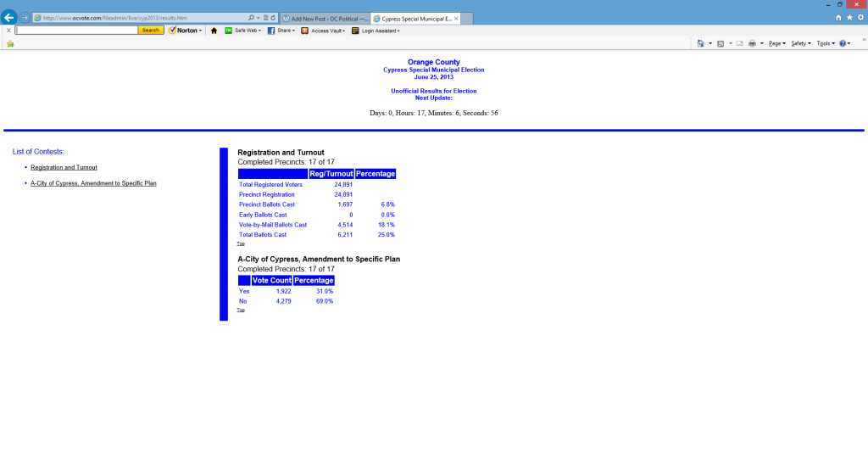Close the Cypress Special Municipal Election tab
868x470 pixels.
tap(456, 19)
